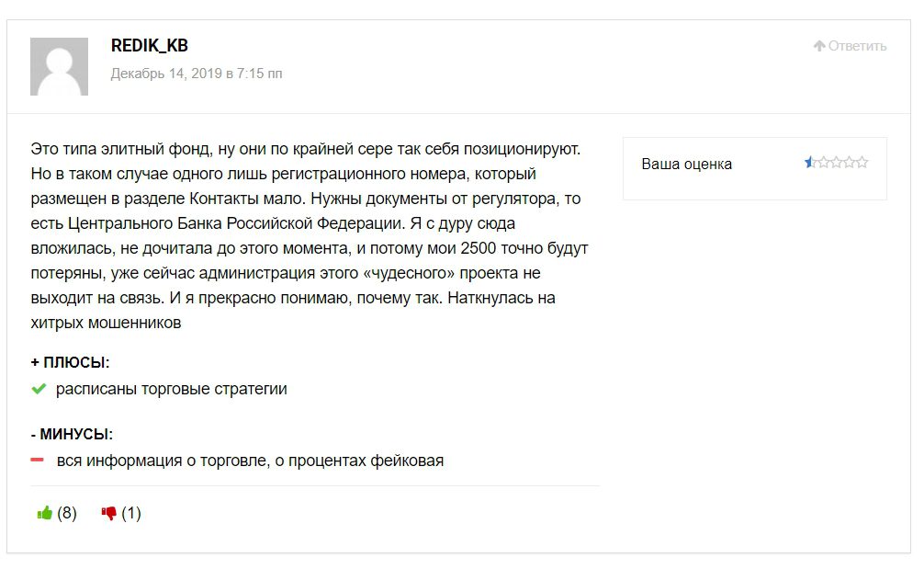Screen dimensions: 924x569
Task: Click the "Ответить" reply link
Action: [857, 46]
